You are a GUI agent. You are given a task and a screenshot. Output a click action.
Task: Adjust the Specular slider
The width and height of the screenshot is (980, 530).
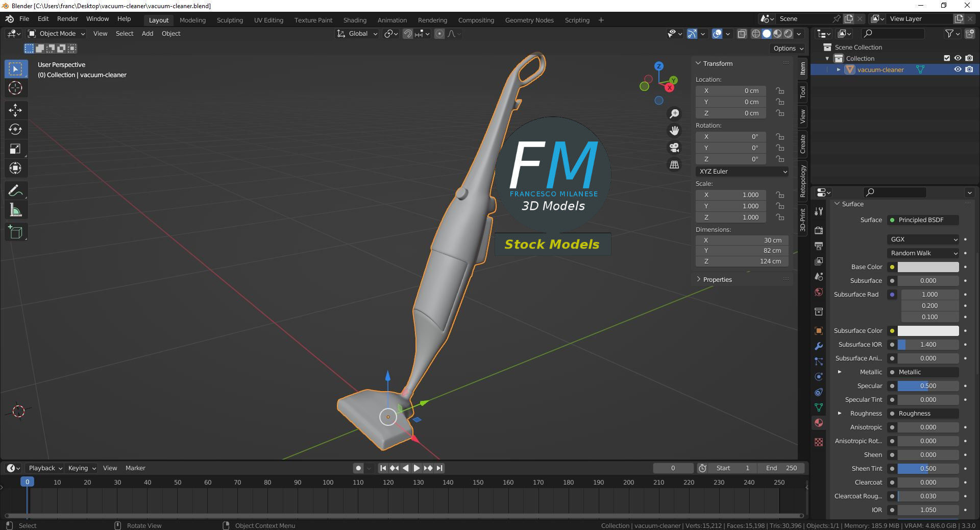point(928,386)
